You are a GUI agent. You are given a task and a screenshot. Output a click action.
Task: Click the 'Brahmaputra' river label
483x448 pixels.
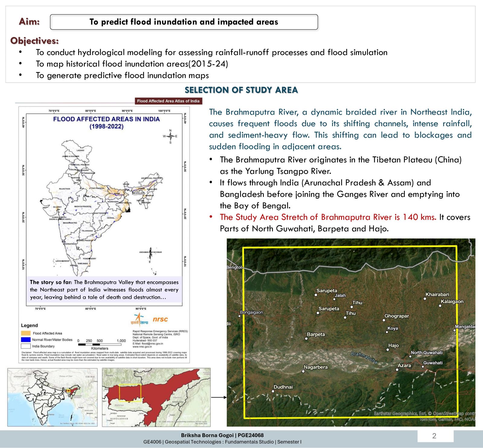[364, 358]
